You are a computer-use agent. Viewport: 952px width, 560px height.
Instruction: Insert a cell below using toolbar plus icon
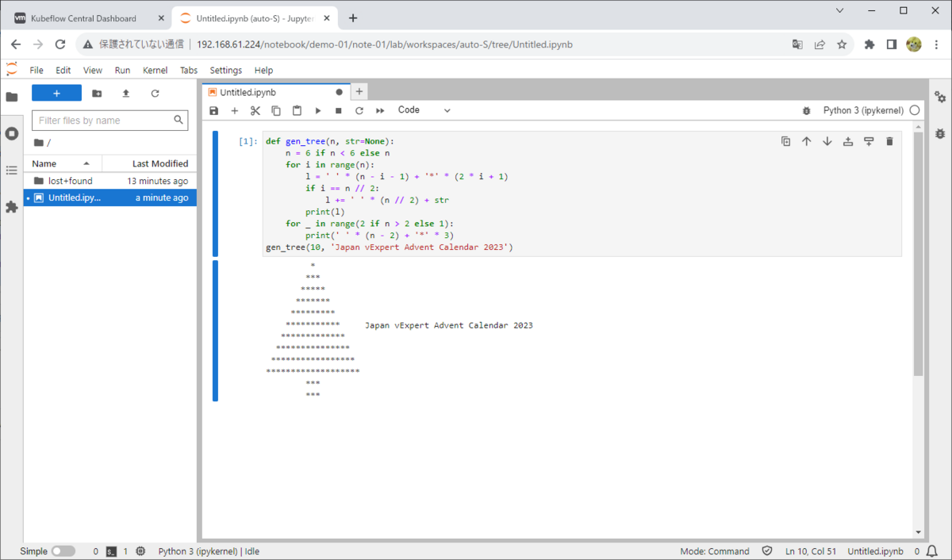[x=234, y=111]
